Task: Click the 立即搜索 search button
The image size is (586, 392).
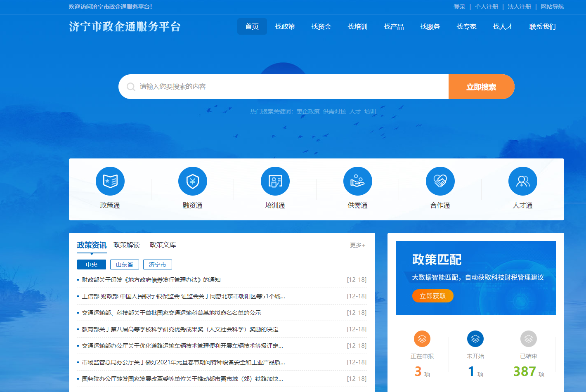Action: [x=482, y=87]
